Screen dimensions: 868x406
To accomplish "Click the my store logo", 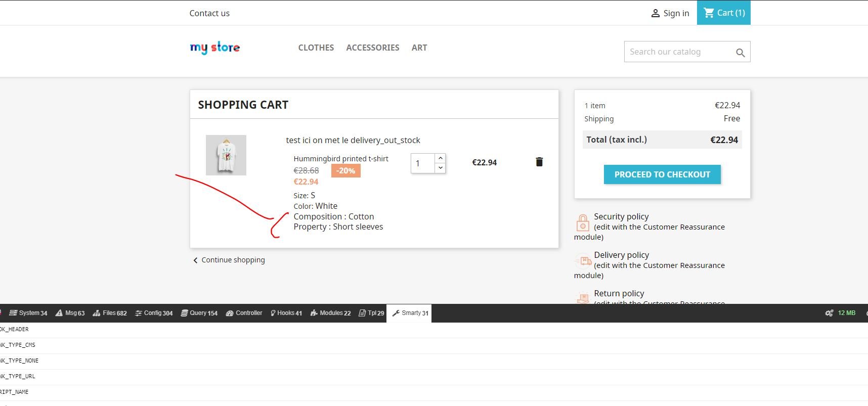I will click(x=215, y=48).
